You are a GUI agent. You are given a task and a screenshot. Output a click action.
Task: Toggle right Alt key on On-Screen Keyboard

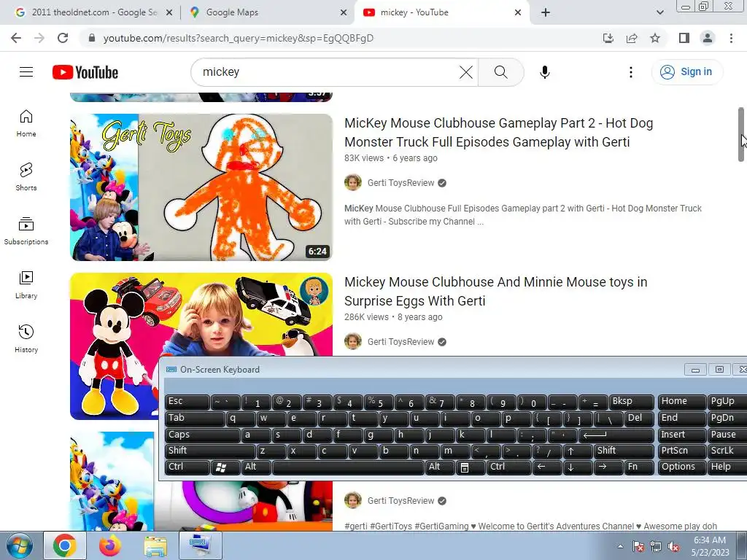[x=440, y=467]
